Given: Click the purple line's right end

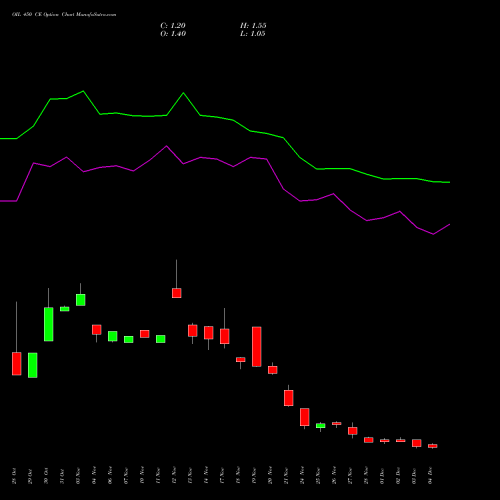Looking at the screenshot, I should 449,225.
